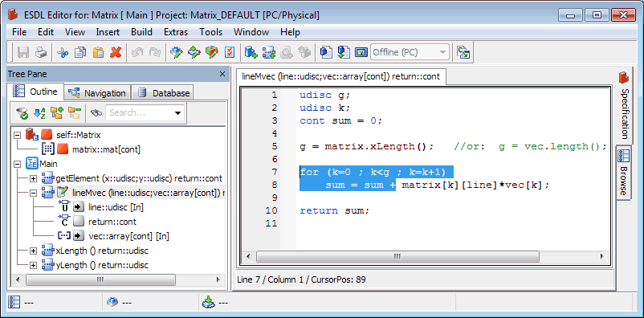Collapse the self::Matrix tree node
This screenshot has height=318, width=644.
[x=17, y=135]
